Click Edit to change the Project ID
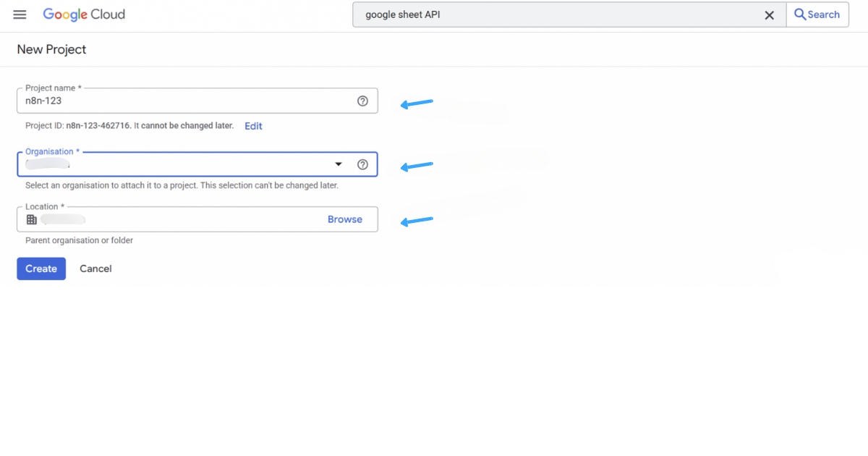This screenshot has width=868, height=456. [252, 126]
